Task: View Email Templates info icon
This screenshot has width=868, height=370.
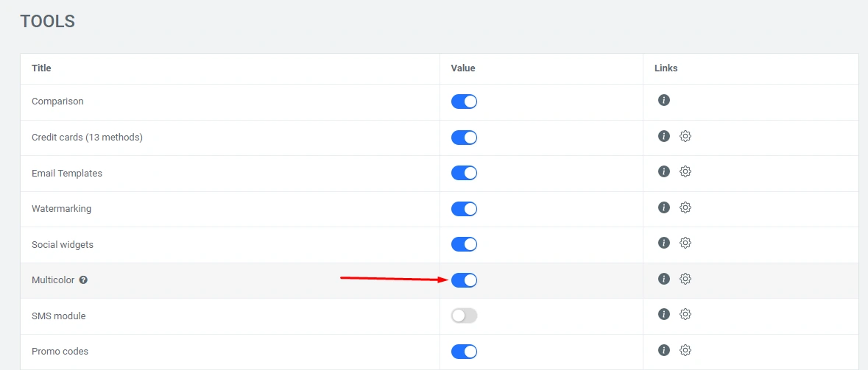Action: (663, 171)
